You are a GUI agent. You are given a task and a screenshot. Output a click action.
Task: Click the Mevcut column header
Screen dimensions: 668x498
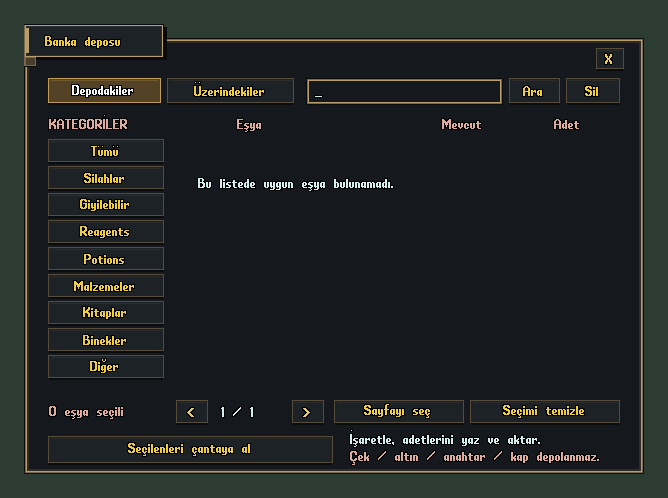coord(461,124)
